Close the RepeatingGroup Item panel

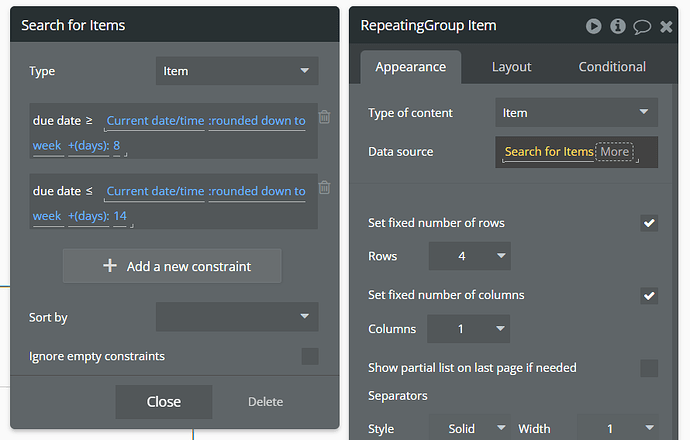[x=667, y=26]
